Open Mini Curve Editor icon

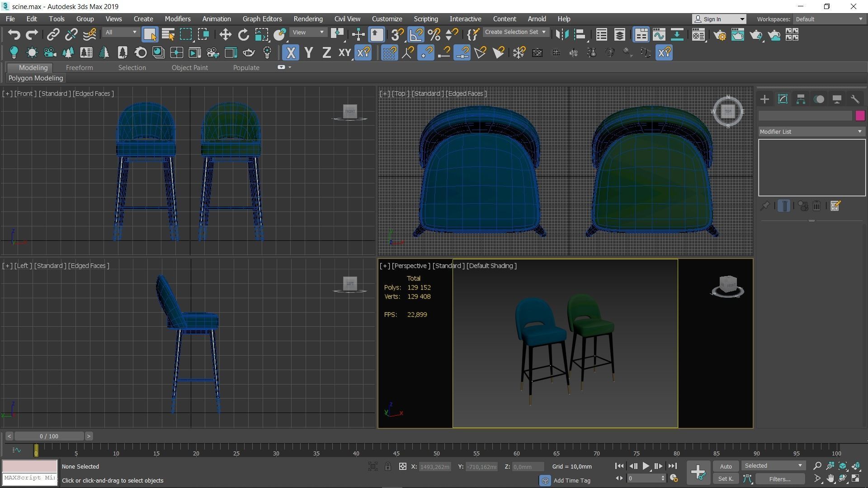point(17,450)
